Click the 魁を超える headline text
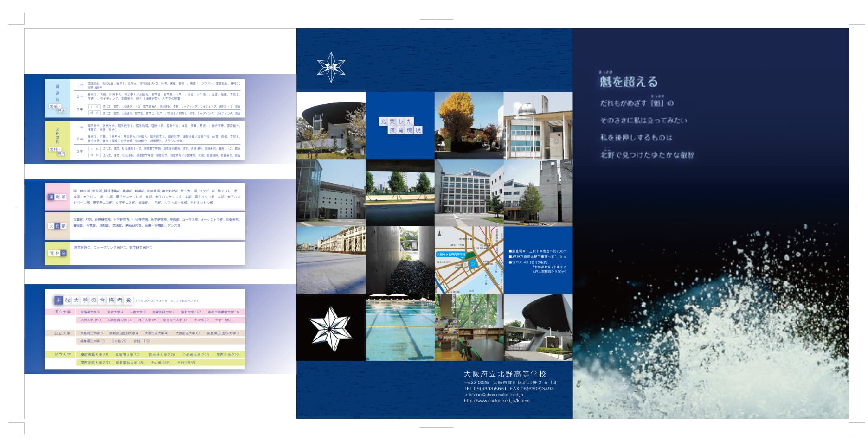This screenshot has height=447, width=868. pos(629,82)
